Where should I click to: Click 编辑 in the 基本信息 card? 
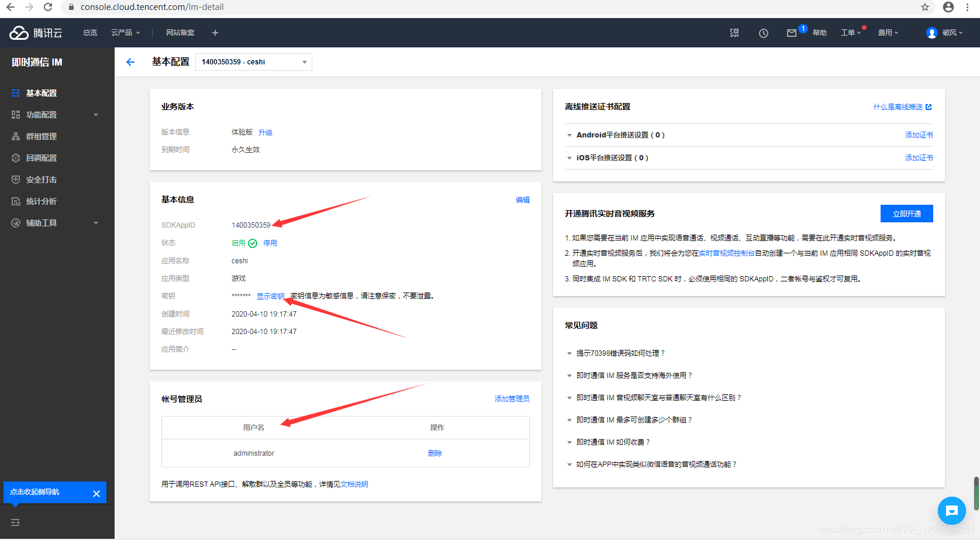coord(523,200)
